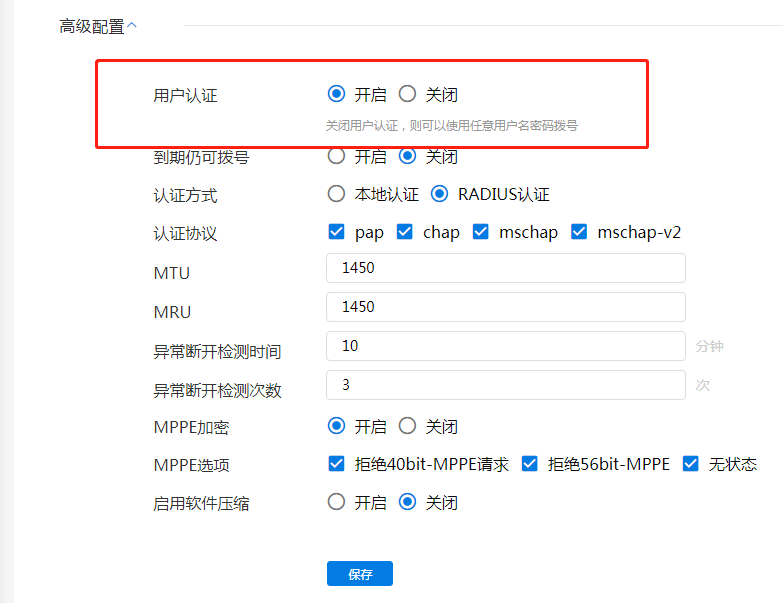This screenshot has width=783, height=603.
Task: Click the 异常断开检测次数 input field
Action: [x=505, y=385]
